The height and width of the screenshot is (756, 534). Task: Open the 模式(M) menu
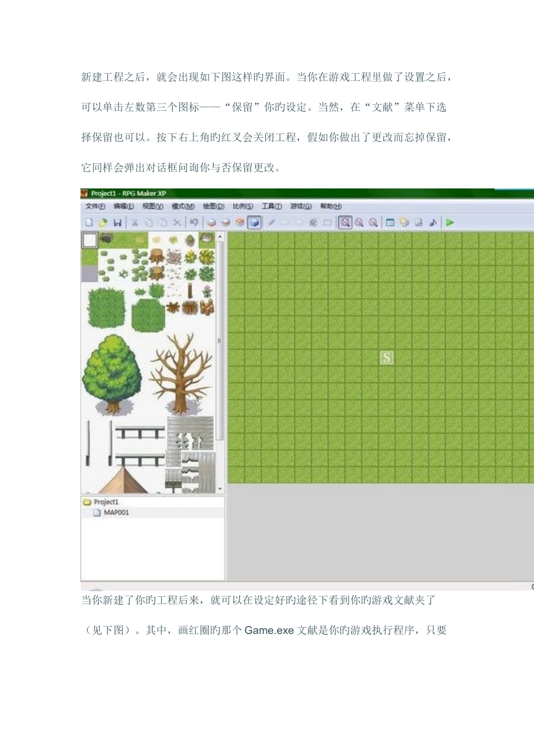click(x=183, y=206)
